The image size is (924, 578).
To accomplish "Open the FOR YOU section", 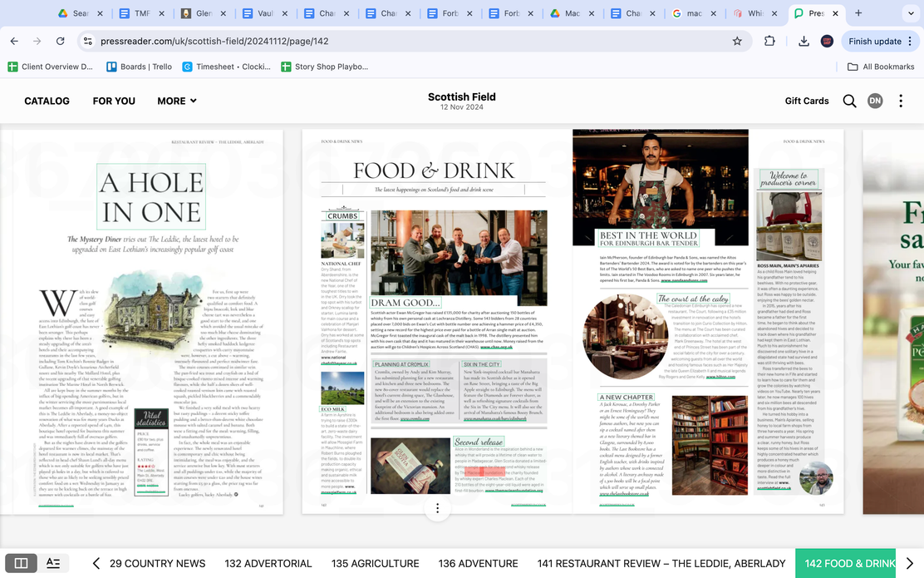I will 114,101.
